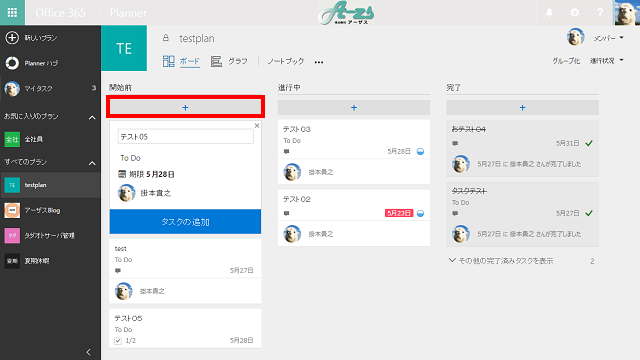The image size is (640, 360).
Task: Click the in-progress status icon on テスト02
Action: [x=420, y=213]
